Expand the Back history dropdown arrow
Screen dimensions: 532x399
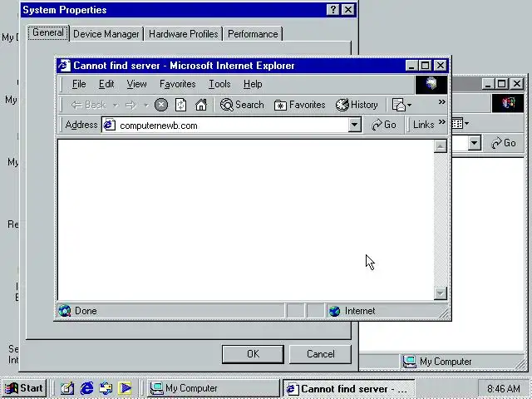pyautogui.click(x=116, y=106)
